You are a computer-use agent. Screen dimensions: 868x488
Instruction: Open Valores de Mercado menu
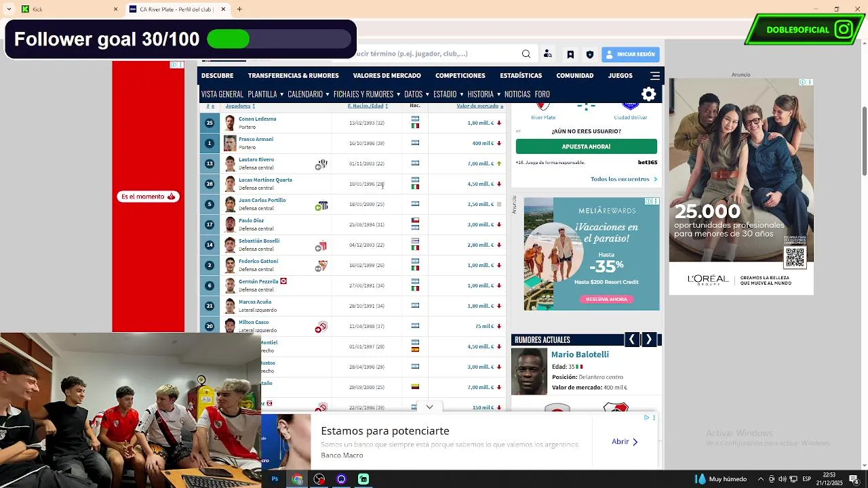click(387, 76)
